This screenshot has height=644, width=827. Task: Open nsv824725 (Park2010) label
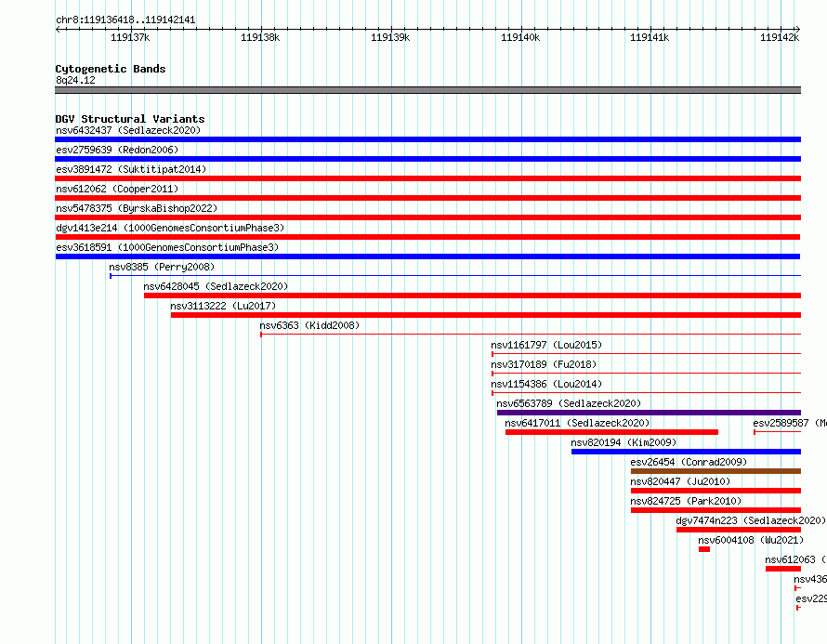[x=686, y=501]
